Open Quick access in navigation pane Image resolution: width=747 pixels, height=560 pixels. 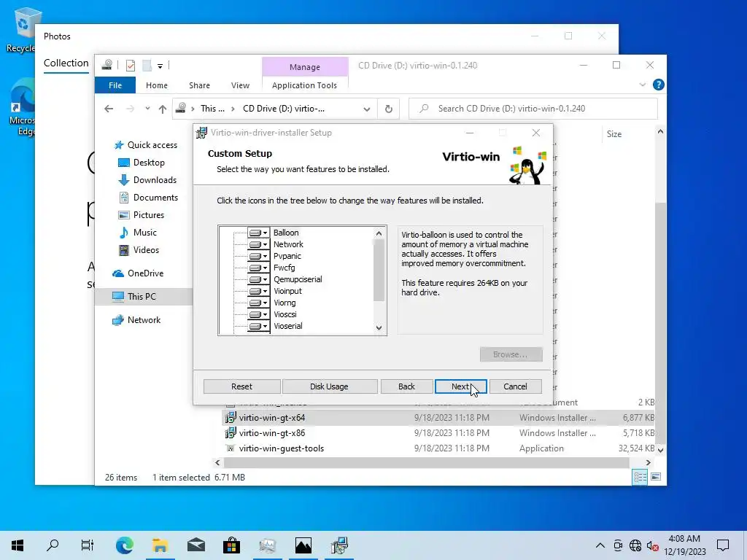[146, 145]
